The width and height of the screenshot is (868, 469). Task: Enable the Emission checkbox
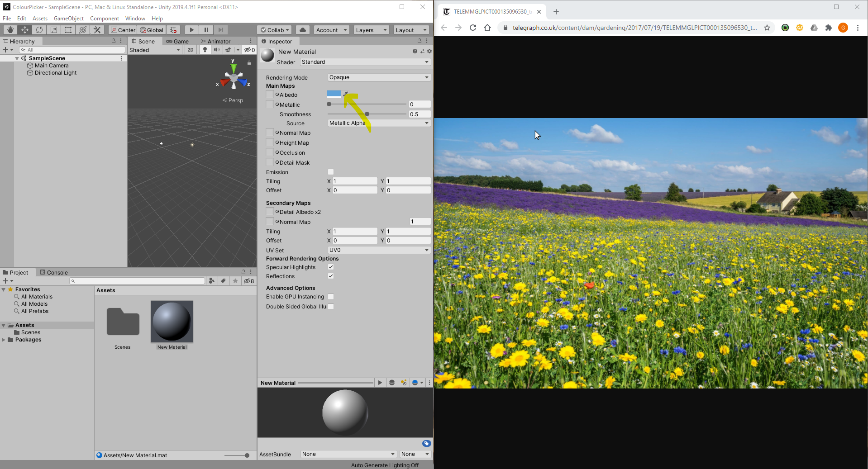330,172
